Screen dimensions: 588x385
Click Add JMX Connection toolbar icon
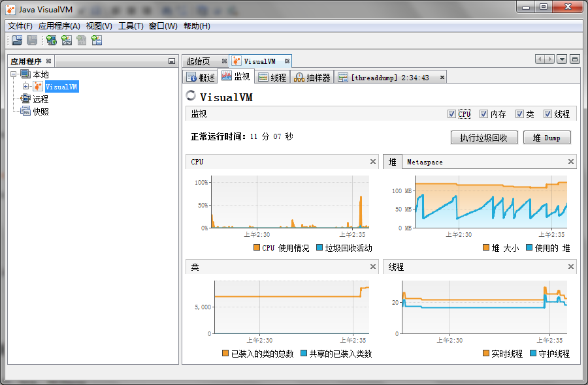[x=67, y=40]
